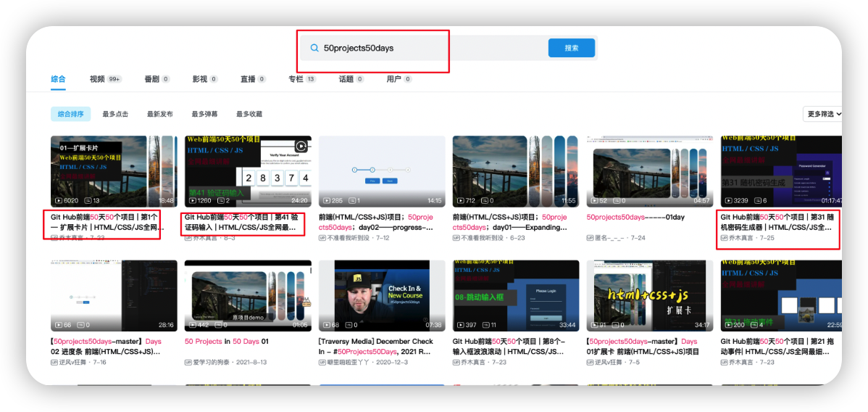The image size is (868, 412).
Task: Open title 第21 拖动事件 video link
Action: coord(777,347)
